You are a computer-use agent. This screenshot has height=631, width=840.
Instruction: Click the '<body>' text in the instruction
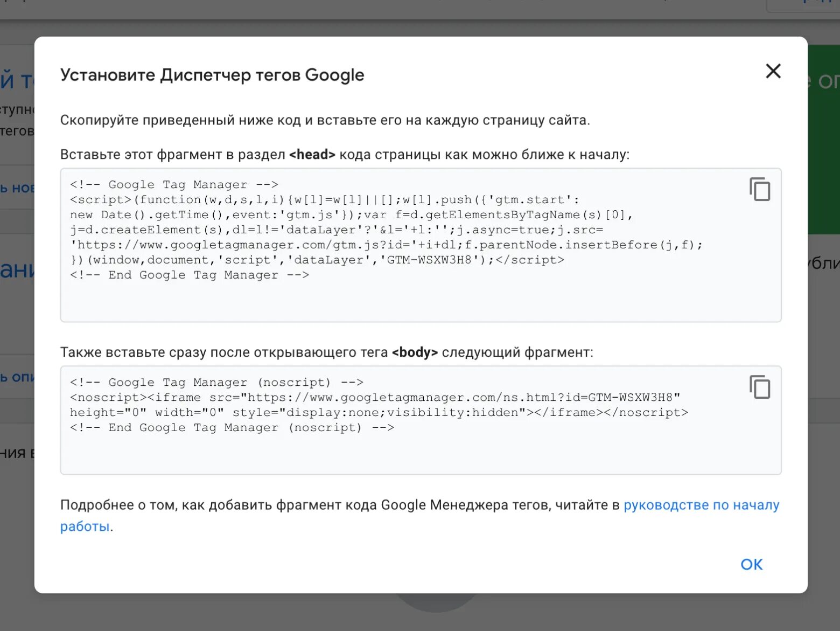pos(415,352)
